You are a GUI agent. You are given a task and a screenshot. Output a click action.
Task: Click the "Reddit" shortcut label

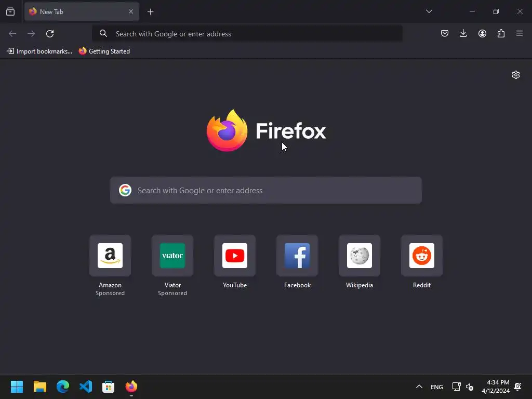pyautogui.click(x=422, y=285)
